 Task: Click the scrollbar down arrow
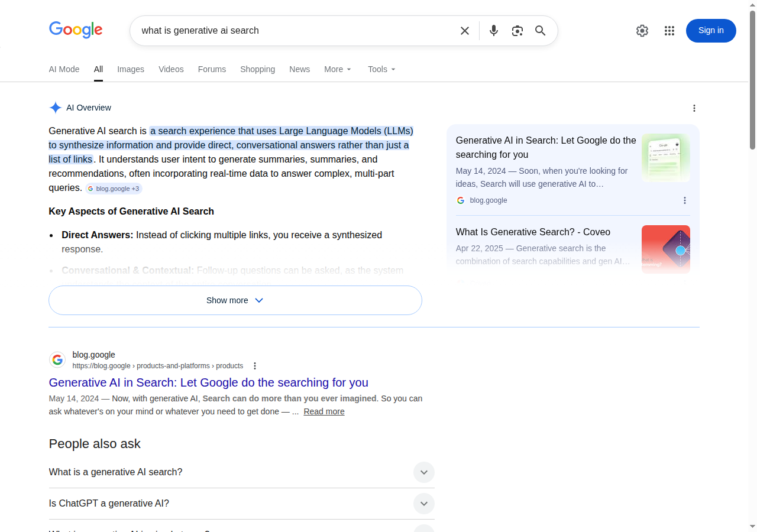coord(753,527)
